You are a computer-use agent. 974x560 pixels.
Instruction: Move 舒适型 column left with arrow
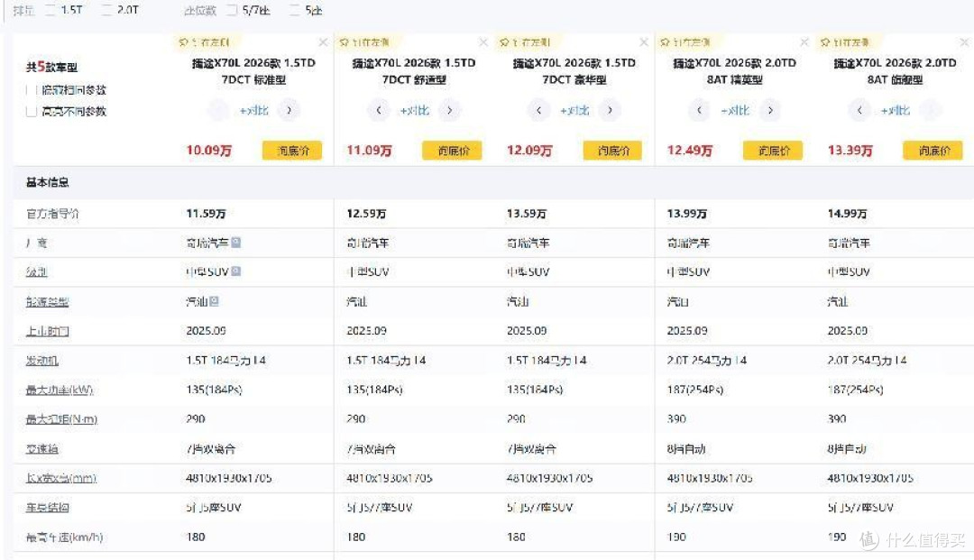pyautogui.click(x=378, y=111)
